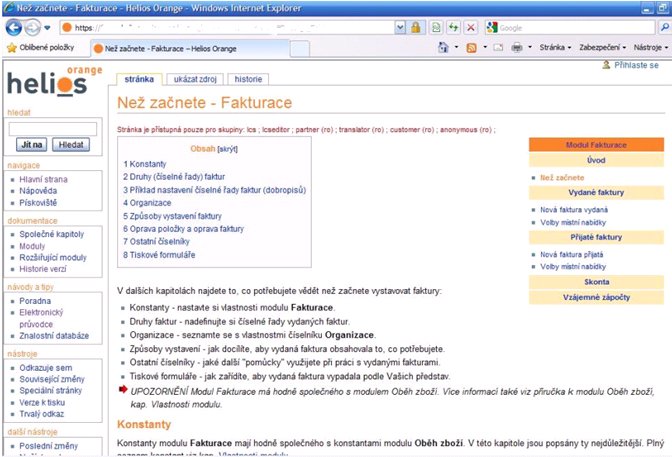Open the Elektronický průvodce link
672x457 pixels.
(41, 318)
